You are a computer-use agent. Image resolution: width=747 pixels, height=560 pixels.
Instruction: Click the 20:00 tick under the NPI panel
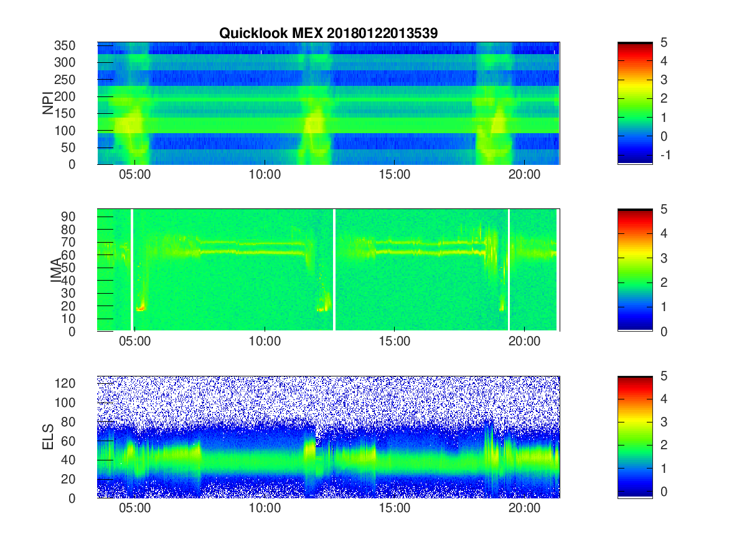(525, 175)
